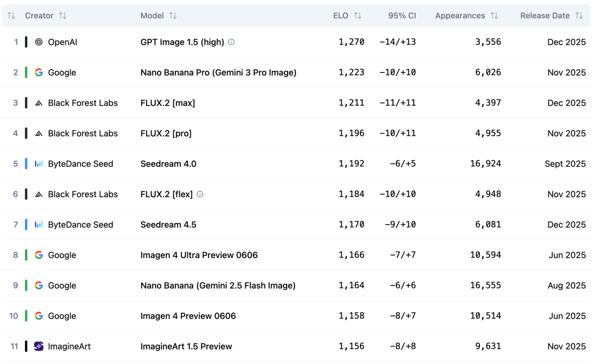Click the OpenAI logo beside GPT Image 1.5
Screen dimensions: 596x364
39,42
